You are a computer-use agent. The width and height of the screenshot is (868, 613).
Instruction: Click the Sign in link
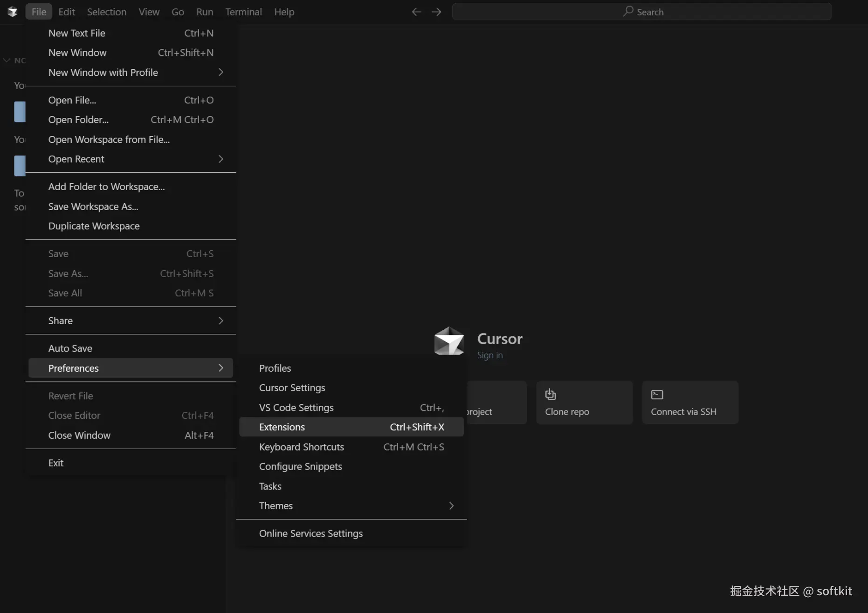coord(490,355)
